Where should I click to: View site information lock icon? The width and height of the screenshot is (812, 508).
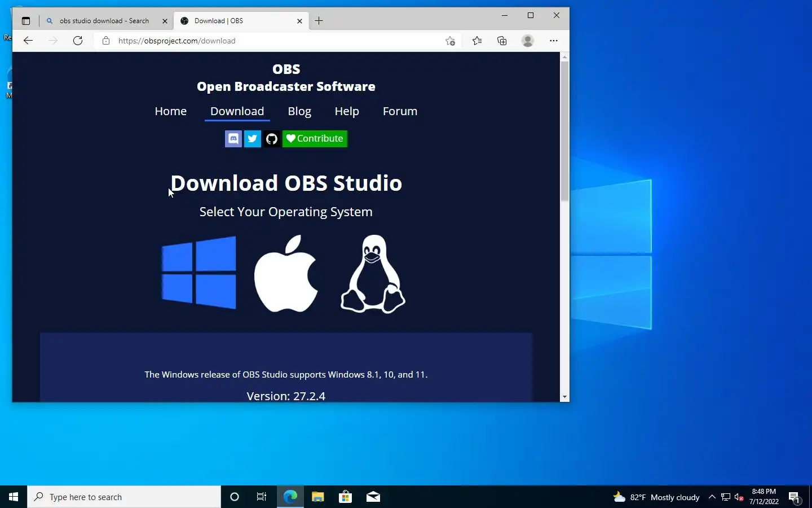coord(106,41)
